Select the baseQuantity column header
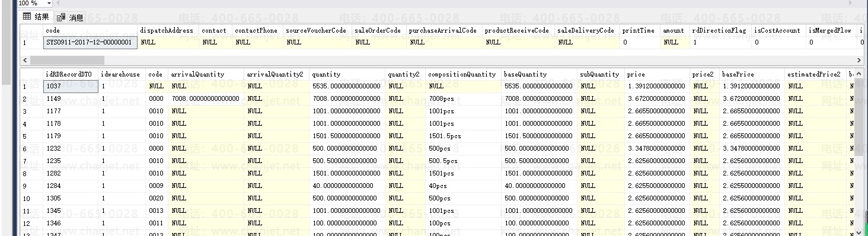 pos(540,74)
